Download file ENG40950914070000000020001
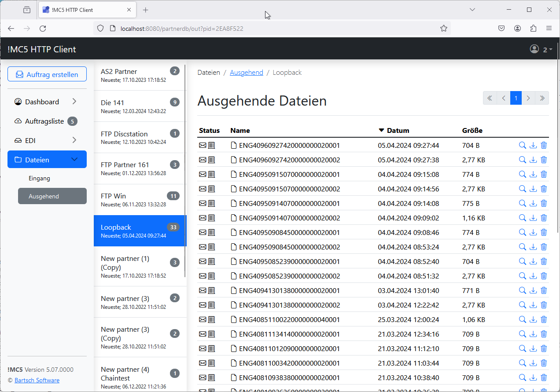This screenshot has width=560, height=392. (533, 204)
